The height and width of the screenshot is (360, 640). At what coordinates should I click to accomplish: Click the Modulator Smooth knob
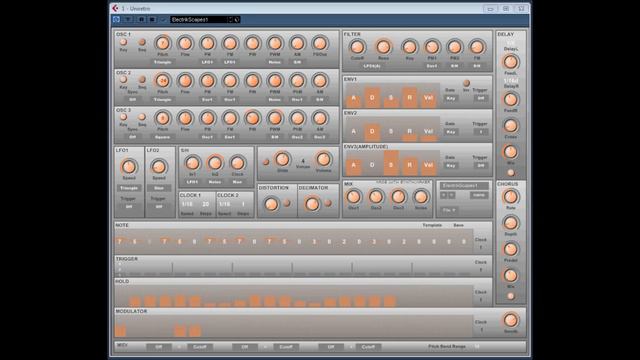[510, 320]
